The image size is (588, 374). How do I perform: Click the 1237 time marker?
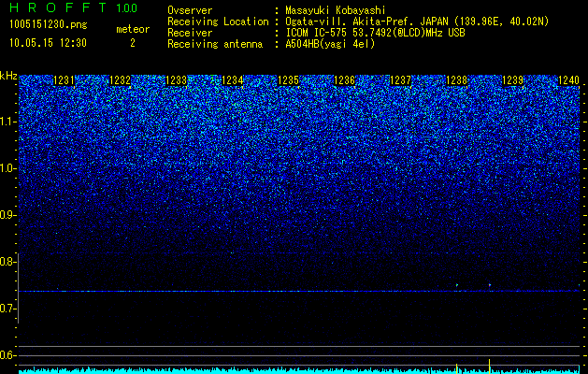(400, 80)
